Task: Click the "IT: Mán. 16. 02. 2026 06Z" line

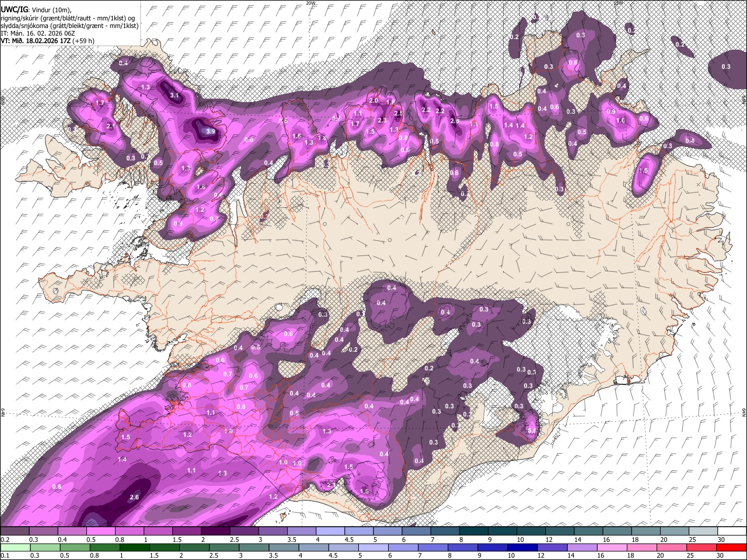Action: coord(37,33)
